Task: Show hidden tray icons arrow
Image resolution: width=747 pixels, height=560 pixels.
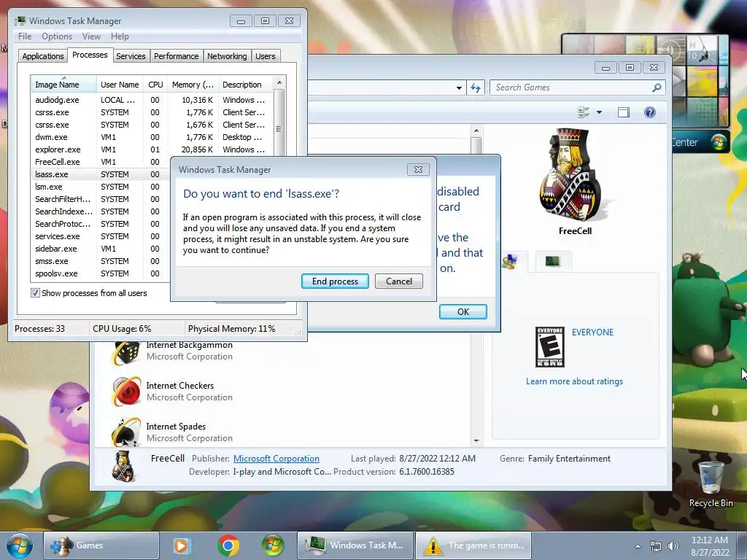Action: [x=638, y=546]
